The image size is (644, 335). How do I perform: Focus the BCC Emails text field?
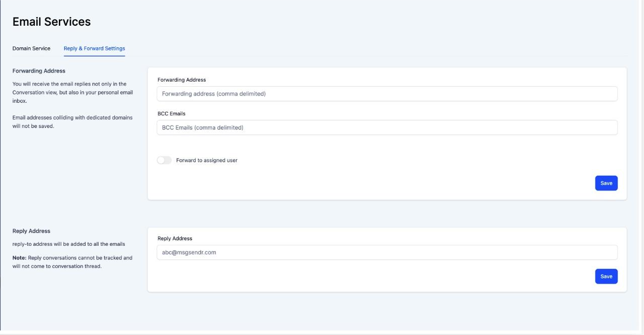[x=386, y=128]
